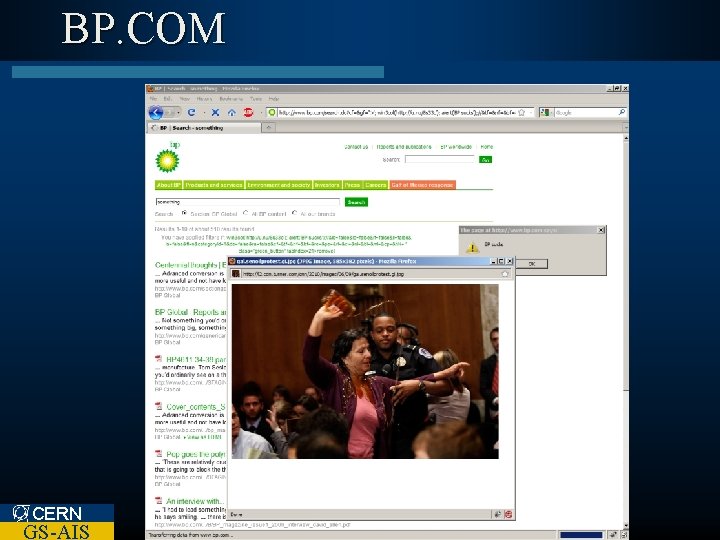Click the favicon in the popup address bar
This screenshot has height=540, width=720.
coord(236,274)
